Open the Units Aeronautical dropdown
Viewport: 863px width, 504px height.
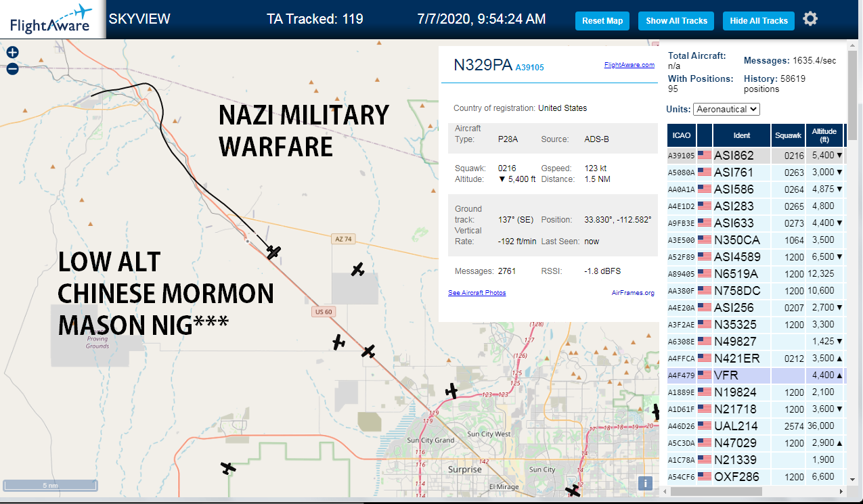pyautogui.click(x=727, y=109)
